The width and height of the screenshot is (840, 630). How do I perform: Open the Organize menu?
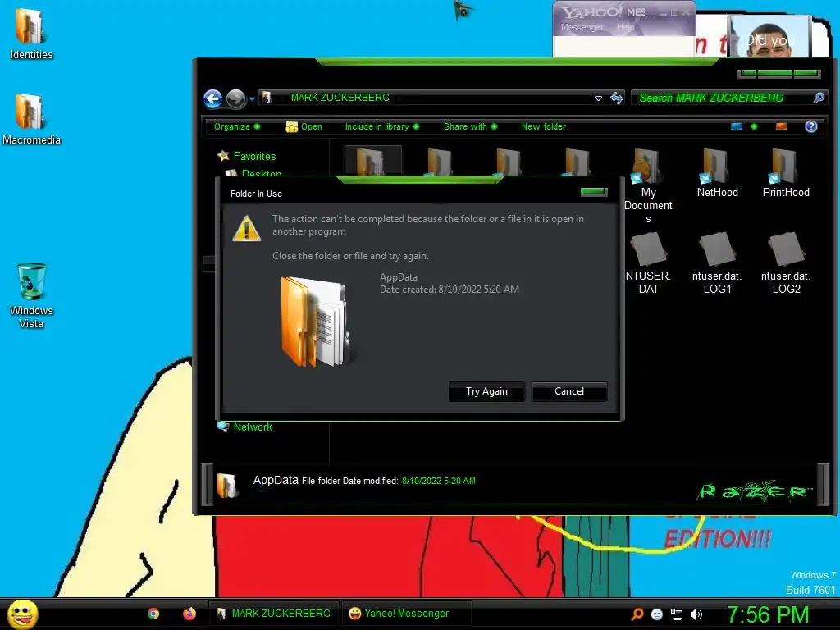click(237, 126)
